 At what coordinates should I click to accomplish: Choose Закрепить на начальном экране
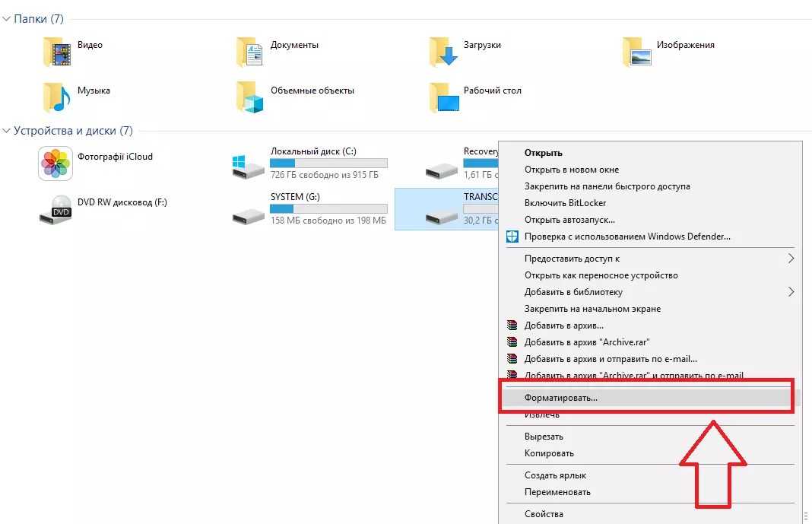592,309
